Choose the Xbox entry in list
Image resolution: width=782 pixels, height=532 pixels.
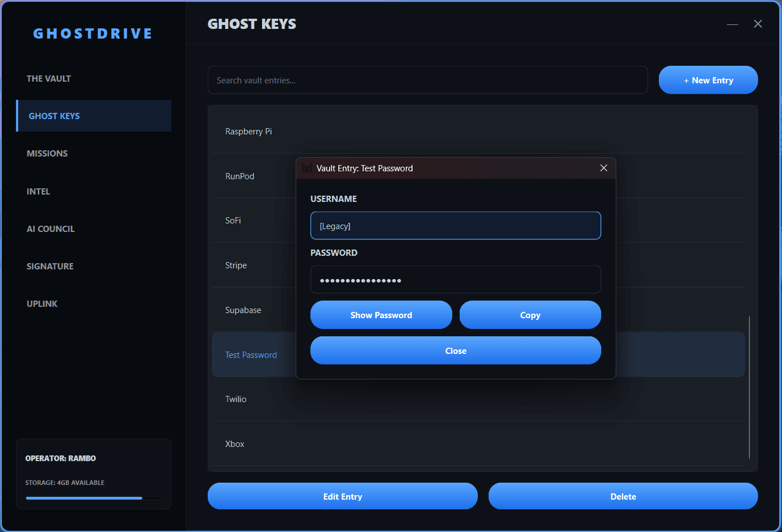point(235,444)
